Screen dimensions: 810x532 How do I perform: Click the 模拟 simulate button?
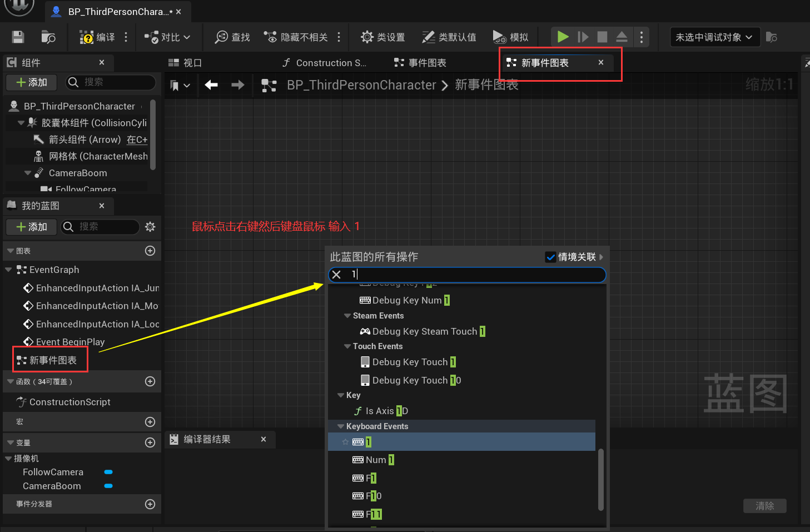coord(510,37)
